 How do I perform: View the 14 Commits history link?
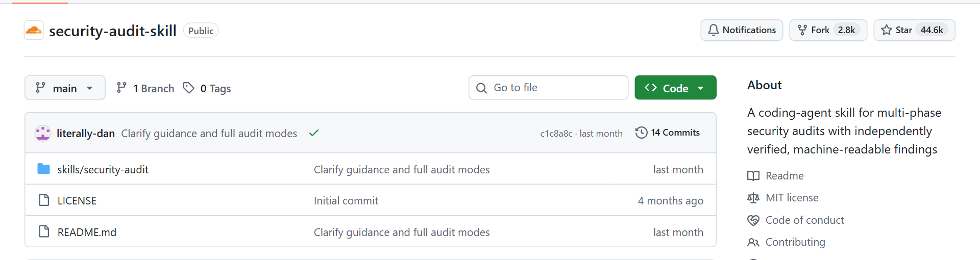[668, 133]
